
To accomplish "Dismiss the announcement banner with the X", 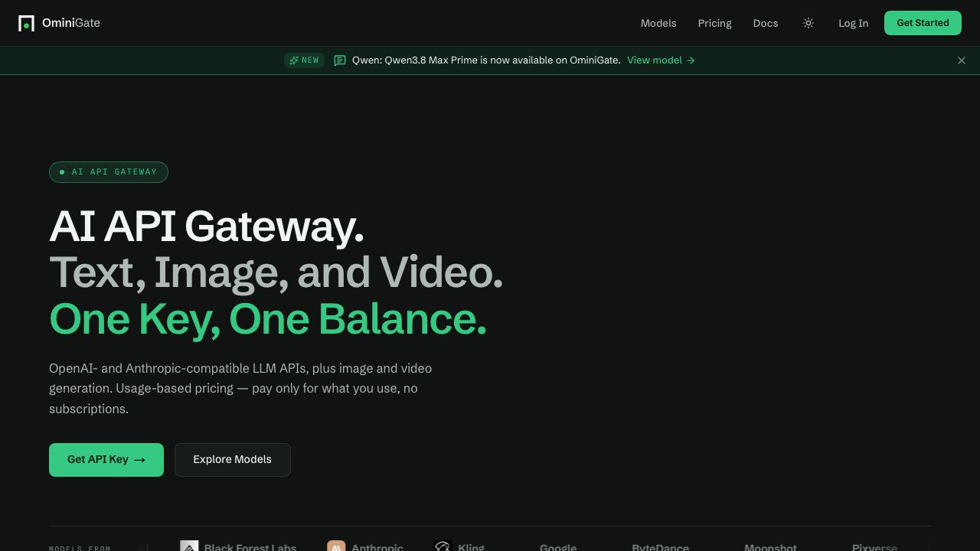I will pyautogui.click(x=962, y=60).
